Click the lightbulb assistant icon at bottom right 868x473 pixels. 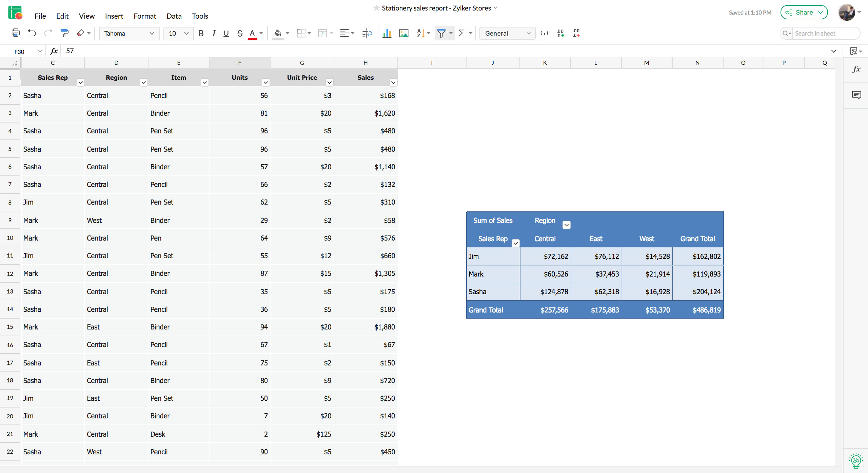856,460
